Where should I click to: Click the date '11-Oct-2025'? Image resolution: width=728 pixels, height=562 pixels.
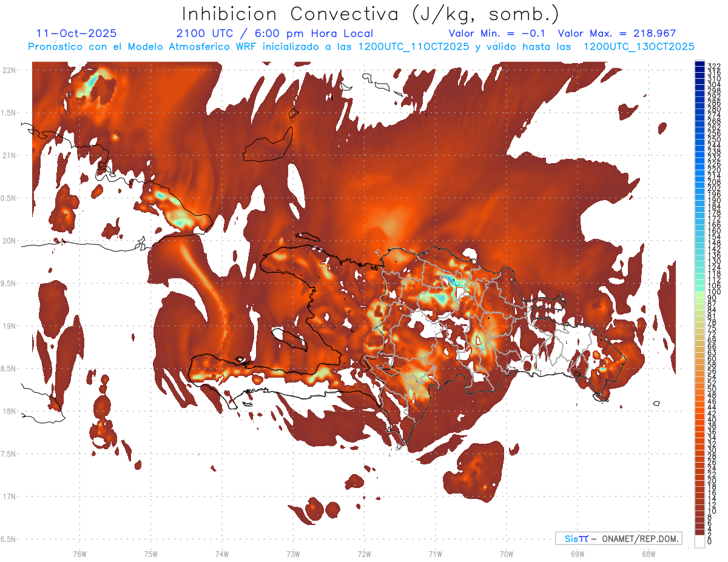(x=76, y=34)
